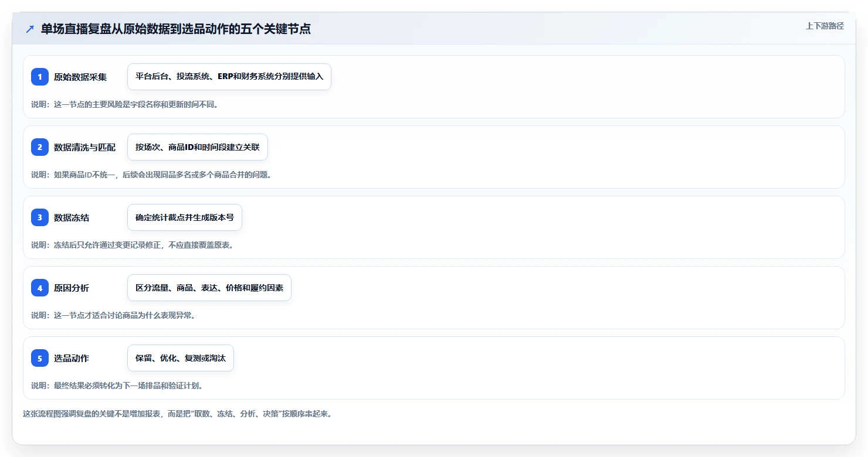
Task: Click the step 4 number badge
Action: point(40,288)
